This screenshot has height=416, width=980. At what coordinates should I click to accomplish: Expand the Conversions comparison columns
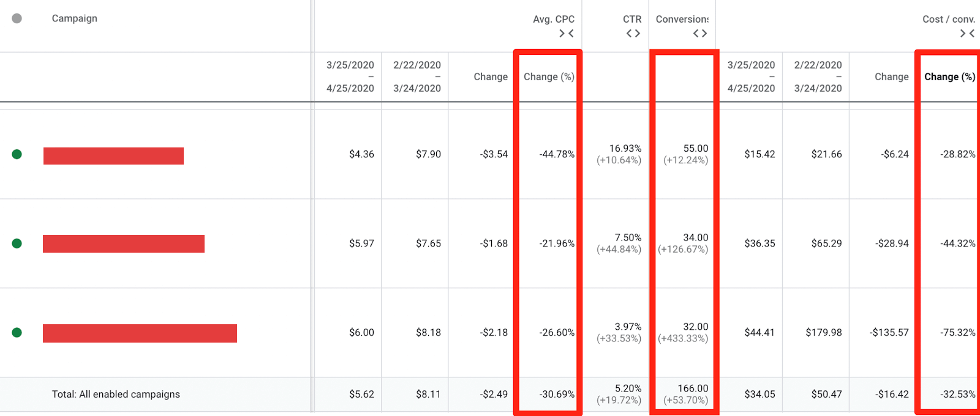700,34
